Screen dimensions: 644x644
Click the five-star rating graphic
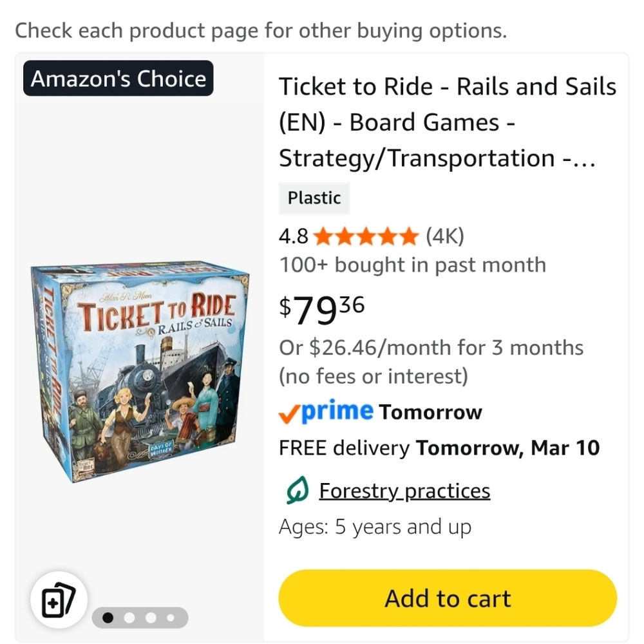366,236
